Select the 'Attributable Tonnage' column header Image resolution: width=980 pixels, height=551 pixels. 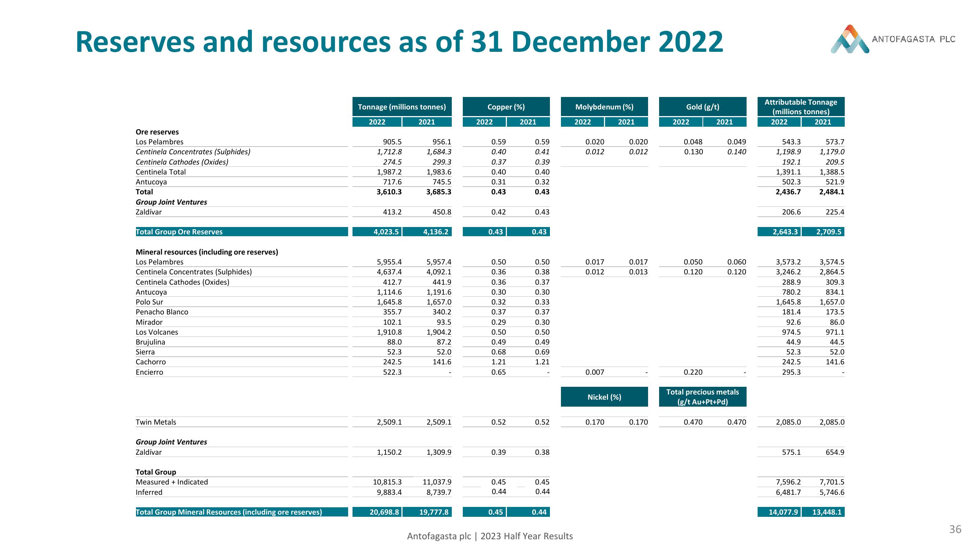(x=801, y=107)
